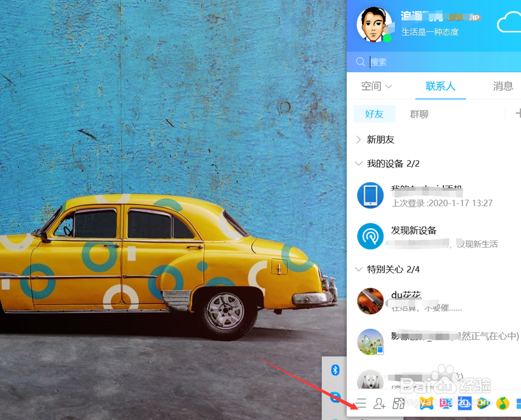Click the add friend icon
The height and width of the screenshot is (420, 521).
pos(379,404)
